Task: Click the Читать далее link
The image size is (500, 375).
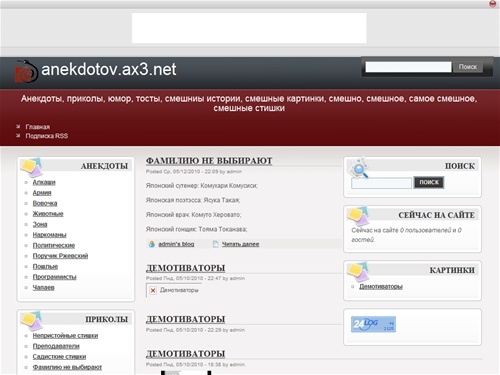Action: [x=240, y=244]
